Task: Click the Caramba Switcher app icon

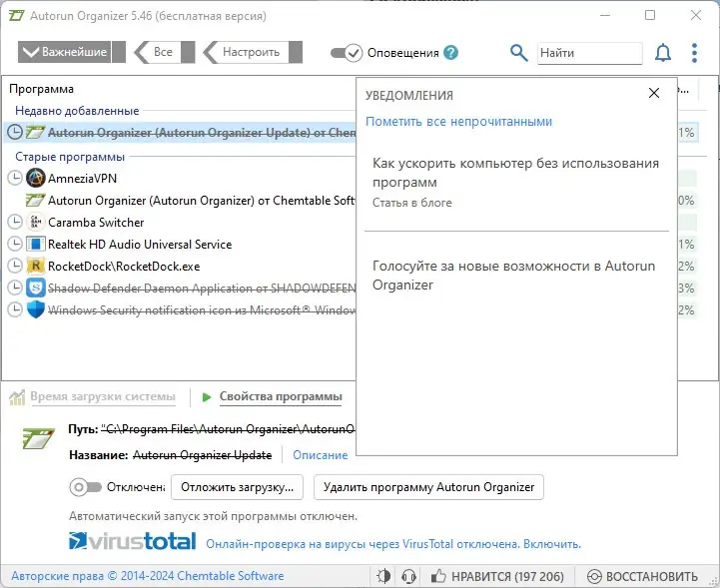Action: point(35,223)
